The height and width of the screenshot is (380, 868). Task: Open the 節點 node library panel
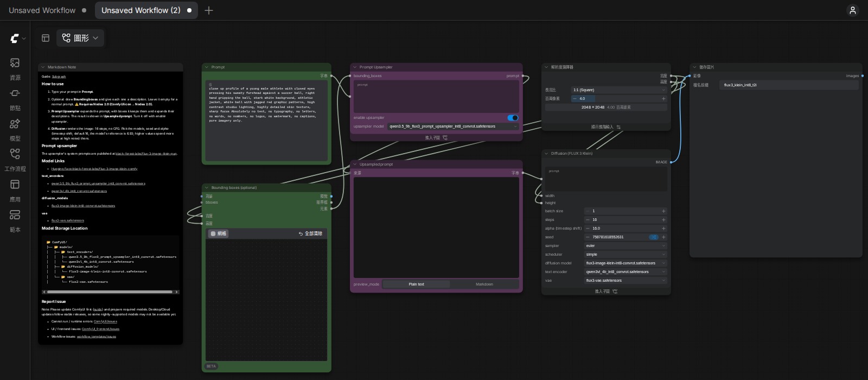(15, 99)
